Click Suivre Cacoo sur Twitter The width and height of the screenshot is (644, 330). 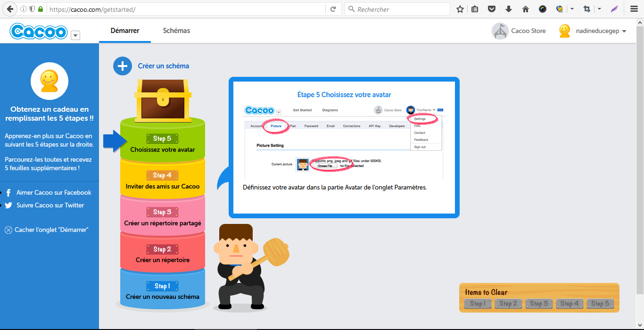pyautogui.click(x=50, y=205)
